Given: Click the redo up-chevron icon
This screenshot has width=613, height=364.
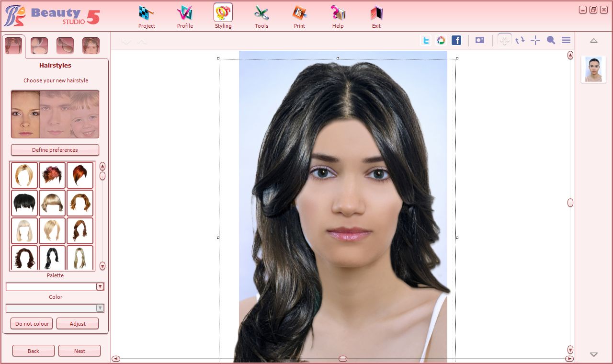Looking at the screenshot, I should tap(142, 42).
